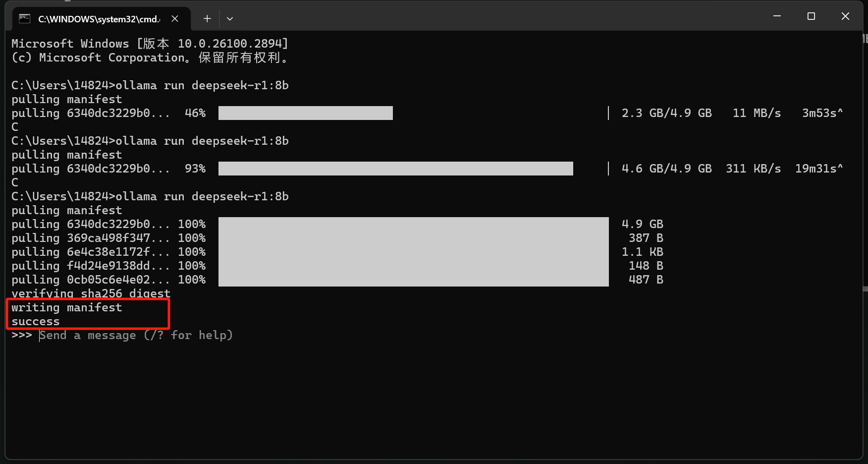868x464 pixels.
Task: Click the 'success' status line
Action: click(36, 322)
